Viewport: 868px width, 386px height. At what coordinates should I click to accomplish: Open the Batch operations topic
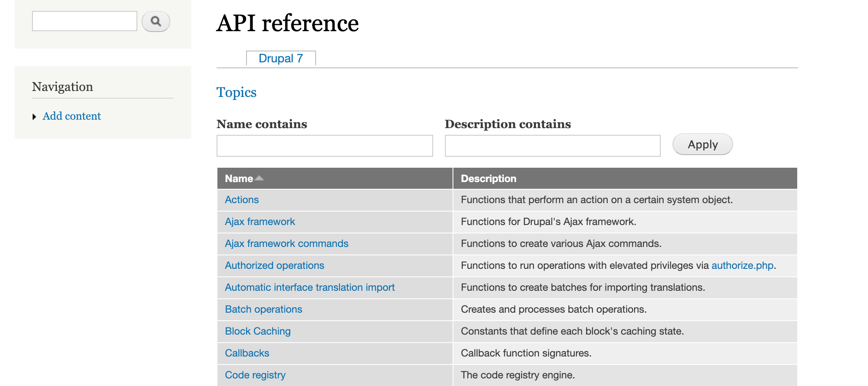point(263,309)
